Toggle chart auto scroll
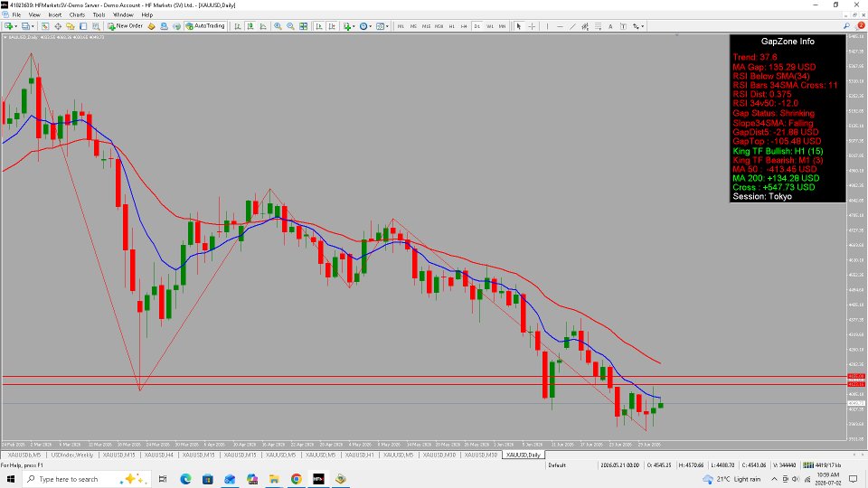868x488 pixels. (319, 26)
